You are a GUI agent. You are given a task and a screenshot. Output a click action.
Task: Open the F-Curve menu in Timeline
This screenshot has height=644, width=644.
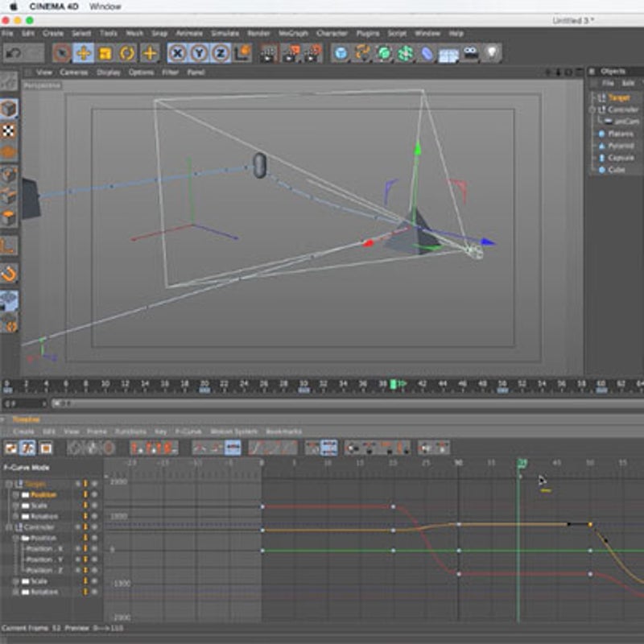[x=188, y=431]
